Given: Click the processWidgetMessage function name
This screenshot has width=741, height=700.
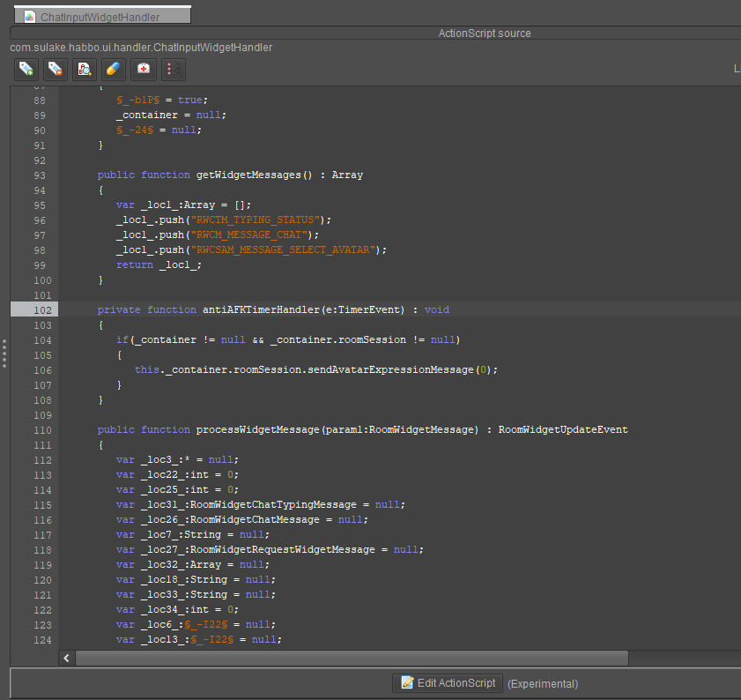Looking at the screenshot, I should point(258,429).
